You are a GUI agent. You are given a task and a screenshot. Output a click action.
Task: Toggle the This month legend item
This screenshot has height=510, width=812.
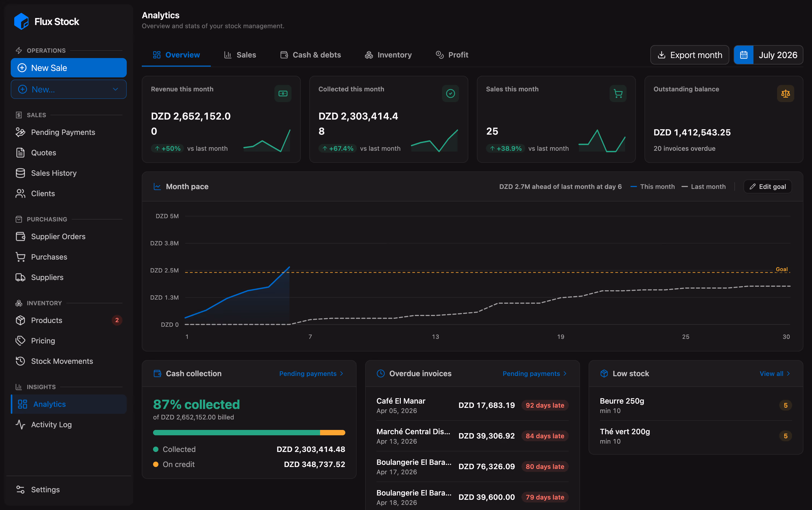point(653,186)
